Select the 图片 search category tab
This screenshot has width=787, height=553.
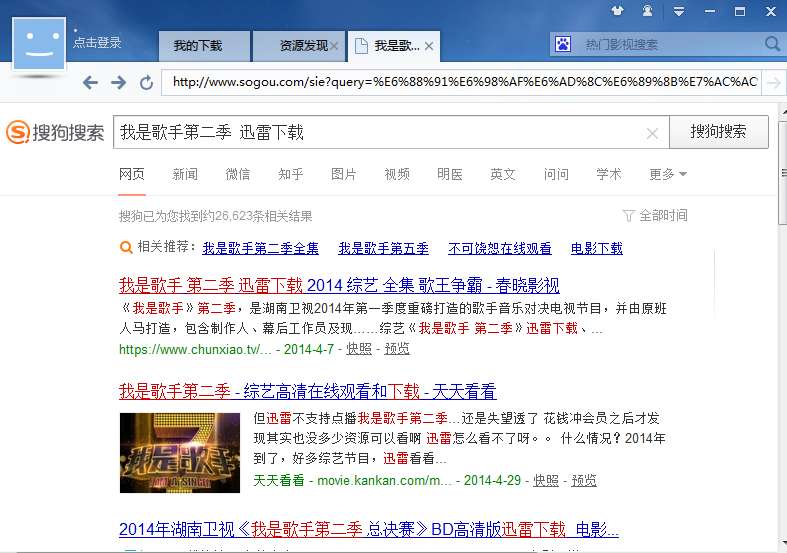click(x=344, y=174)
